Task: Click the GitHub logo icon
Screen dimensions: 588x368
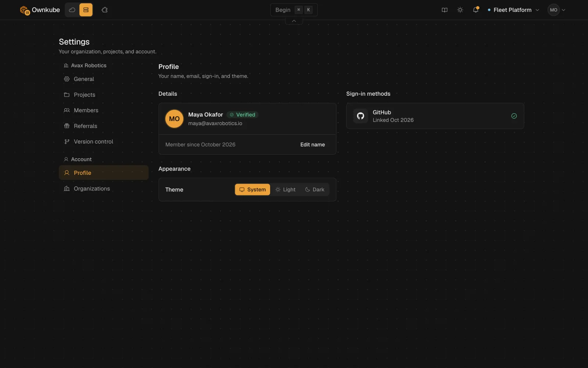Action: [361, 116]
